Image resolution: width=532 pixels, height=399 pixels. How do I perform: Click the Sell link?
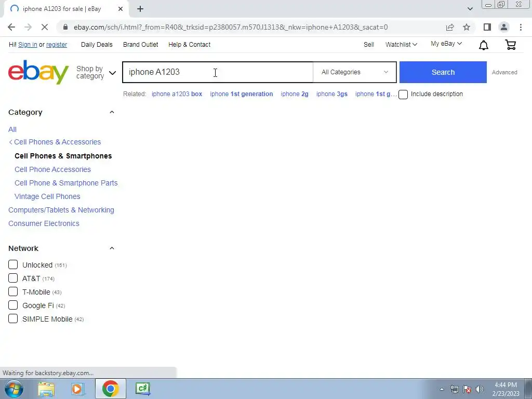point(369,45)
